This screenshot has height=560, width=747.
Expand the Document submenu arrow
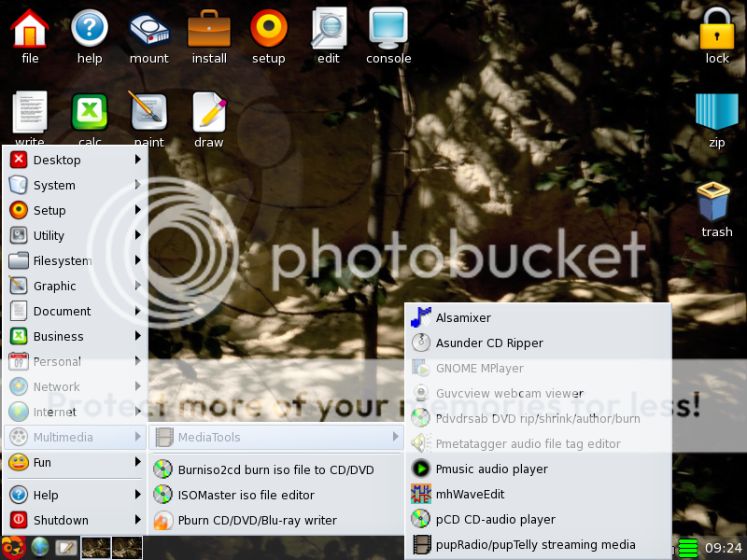[x=137, y=311]
